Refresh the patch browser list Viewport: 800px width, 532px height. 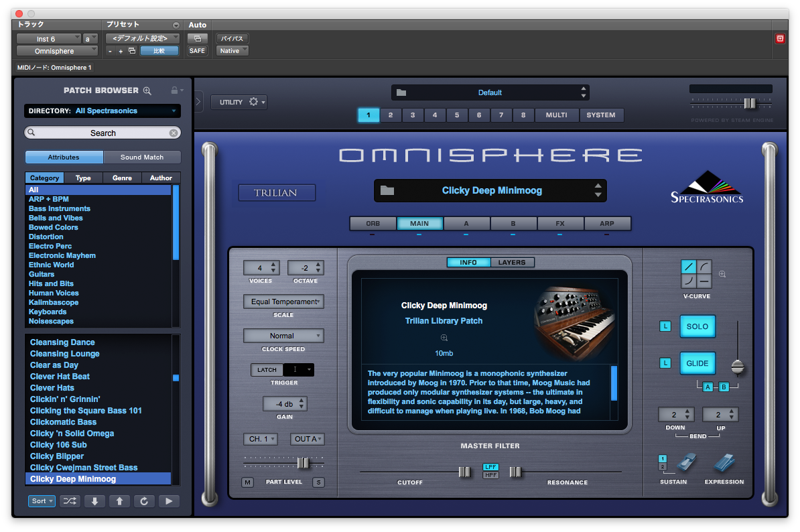[x=144, y=501]
